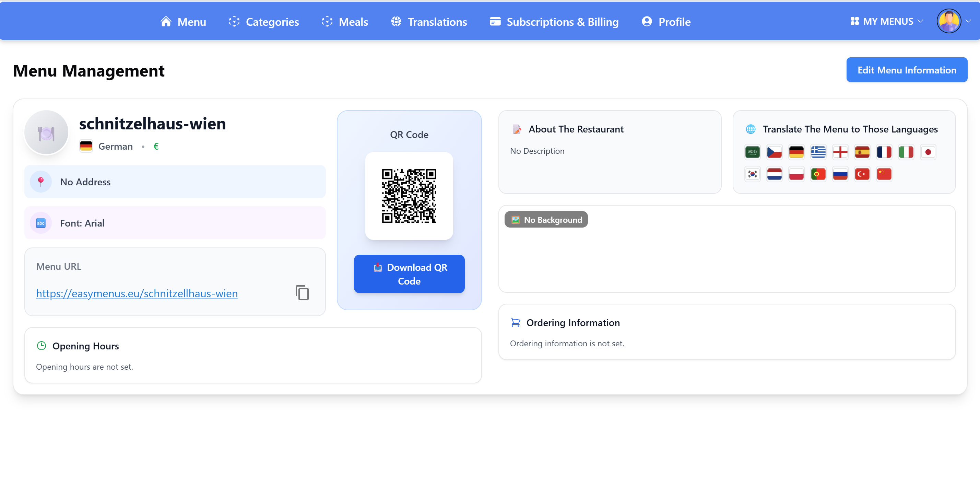Click the clock icon beside Opening Hours
980x497 pixels.
pos(41,346)
